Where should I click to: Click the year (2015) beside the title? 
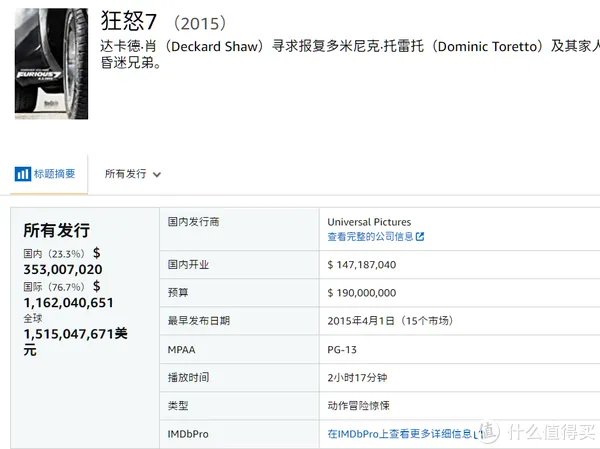[200, 23]
